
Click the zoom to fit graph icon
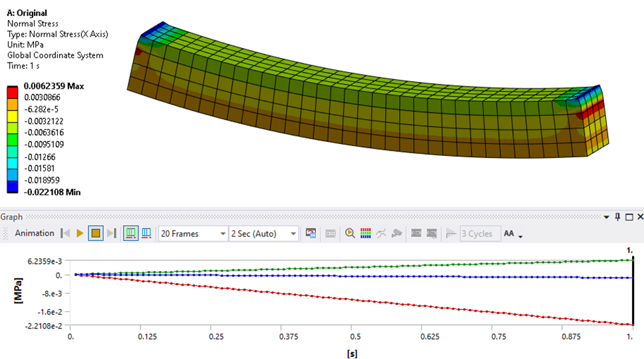point(350,233)
